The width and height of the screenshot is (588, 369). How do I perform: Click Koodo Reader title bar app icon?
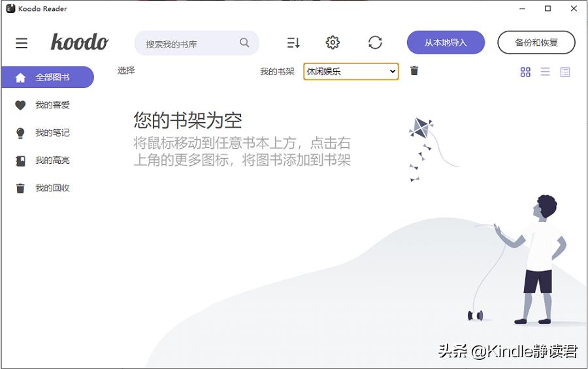(x=11, y=8)
